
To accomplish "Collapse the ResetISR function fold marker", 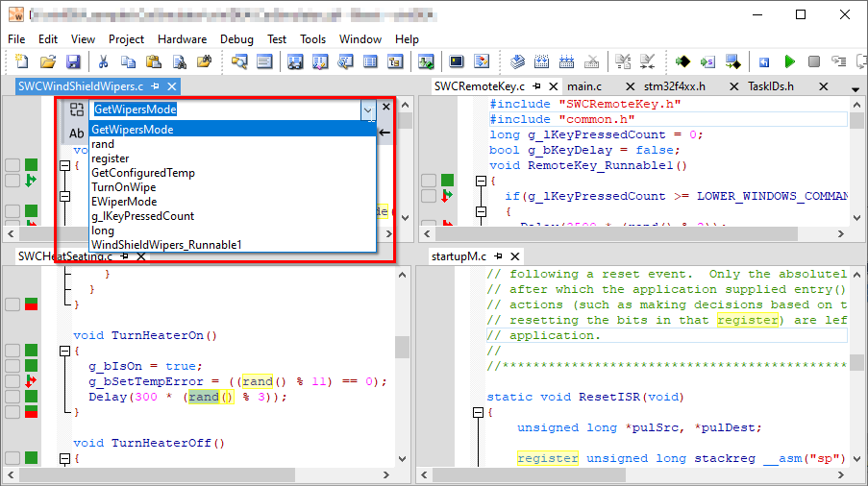I will pyautogui.click(x=478, y=412).
